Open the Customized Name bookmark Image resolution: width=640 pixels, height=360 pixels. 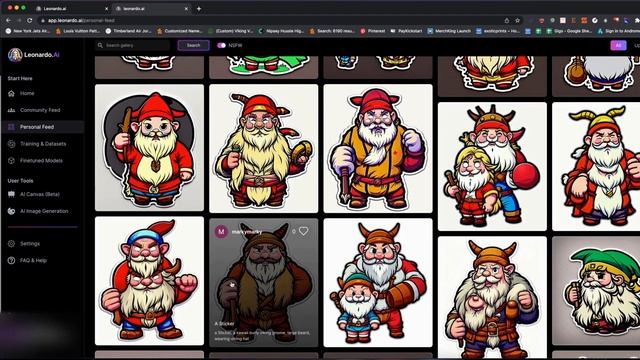180,31
